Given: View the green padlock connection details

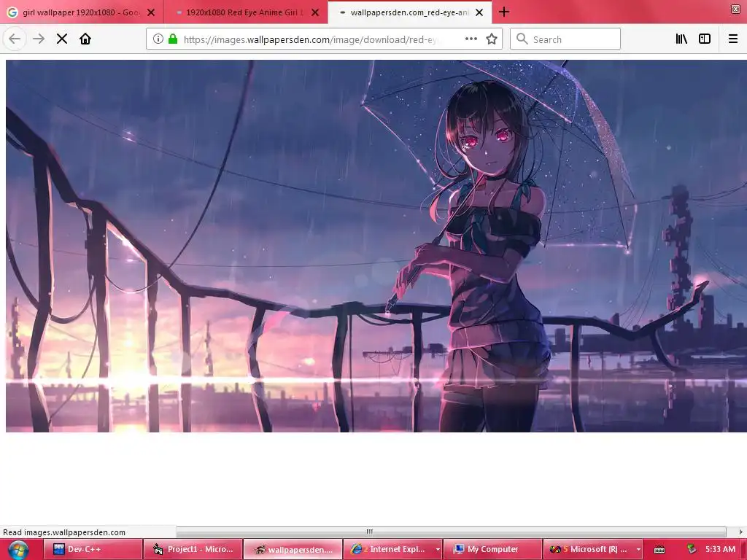Looking at the screenshot, I should tap(173, 39).
